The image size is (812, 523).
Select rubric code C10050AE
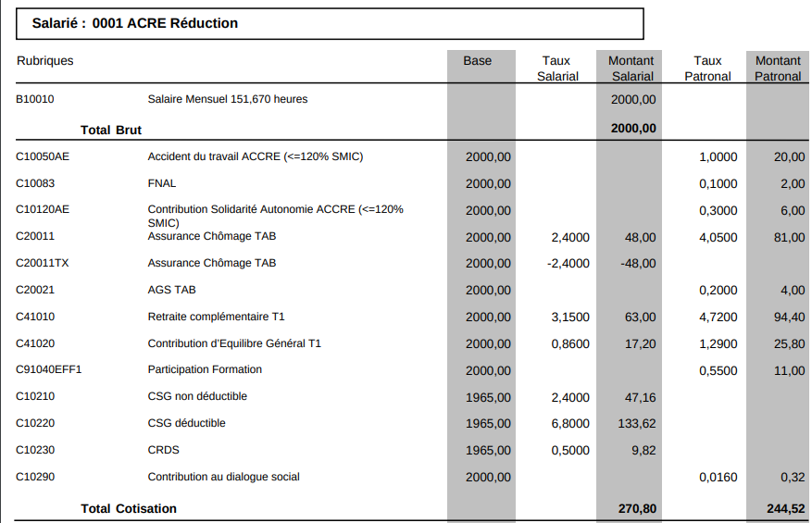tap(43, 156)
